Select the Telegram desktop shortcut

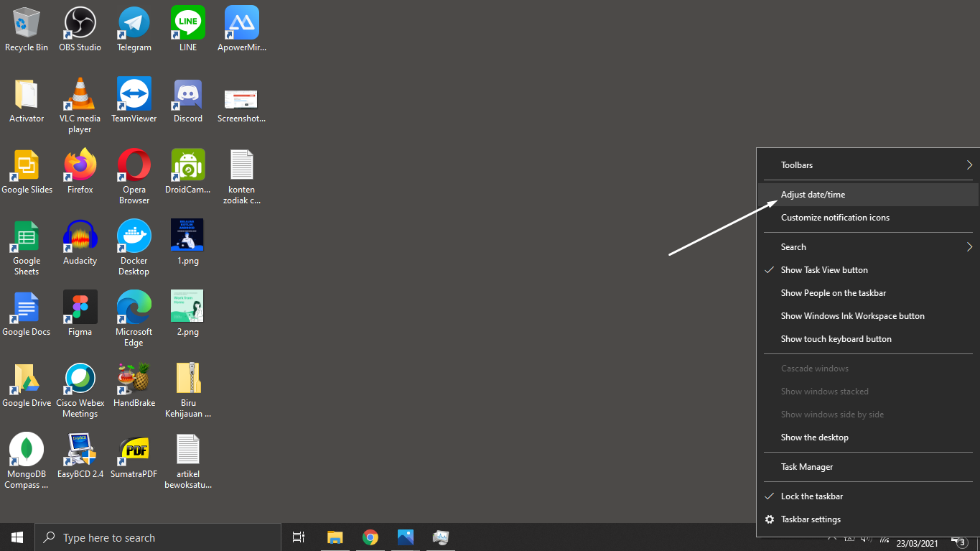pyautogui.click(x=134, y=23)
